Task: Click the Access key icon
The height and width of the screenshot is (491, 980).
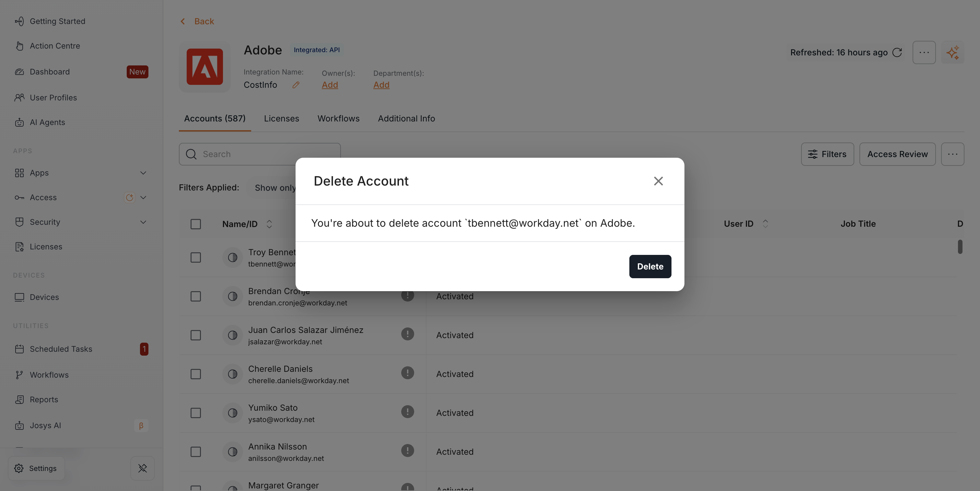Action: click(x=19, y=198)
